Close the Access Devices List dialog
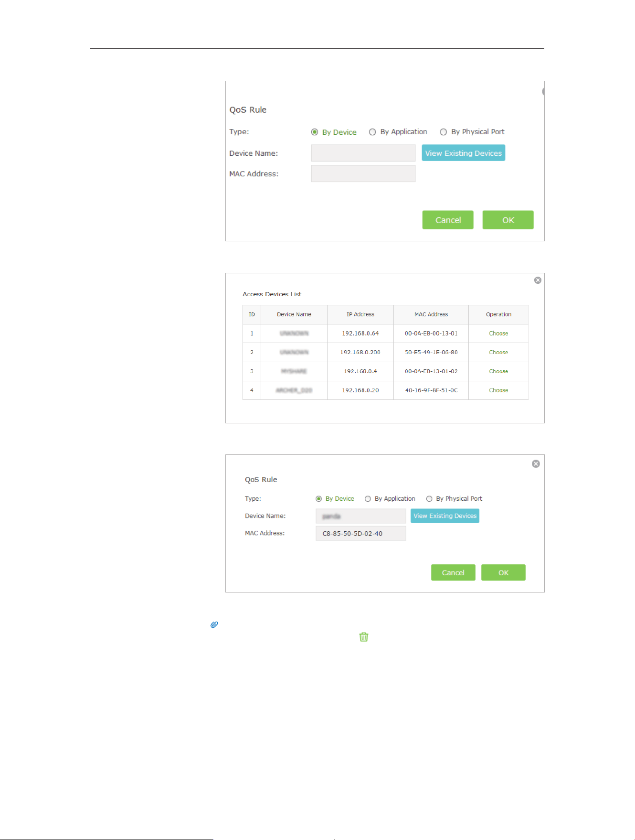This screenshot has width=635, height=840. [x=538, y=280]
